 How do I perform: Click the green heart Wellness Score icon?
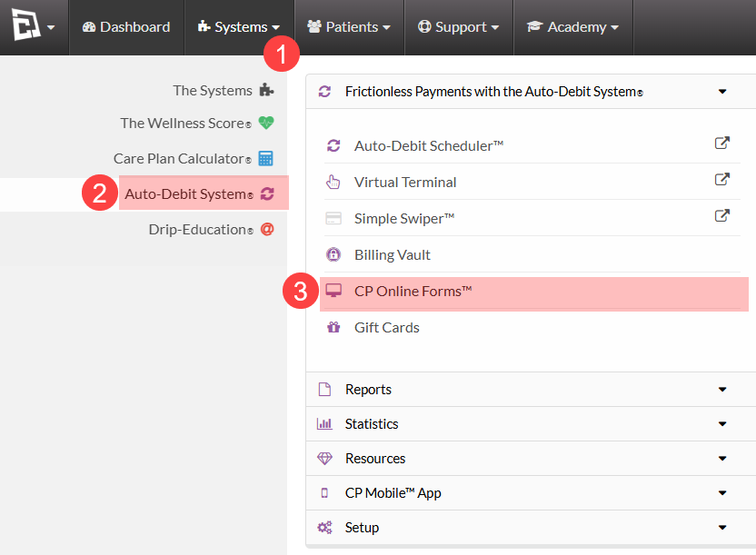(266, 123)
